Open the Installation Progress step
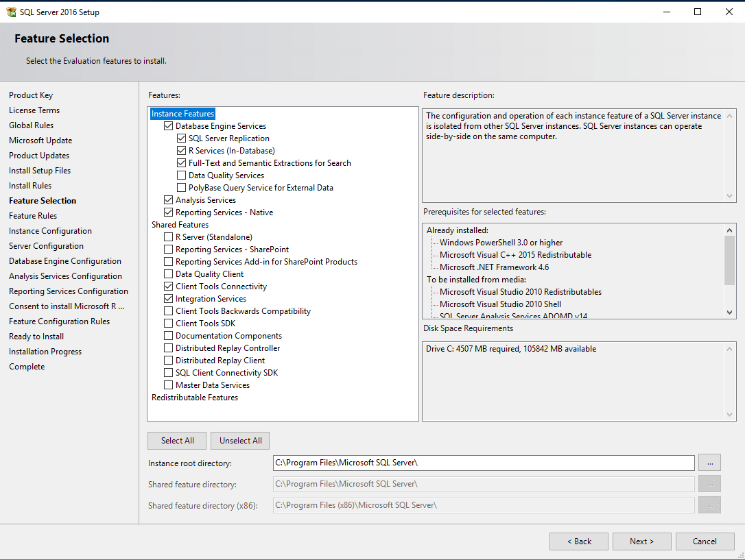This screenshot has height=560, width=745. [45, 352]
